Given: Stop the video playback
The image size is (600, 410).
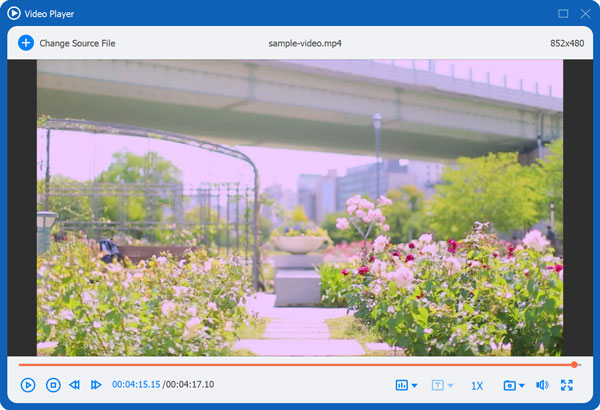Looking at the screenshot, I should pos(53,385).
